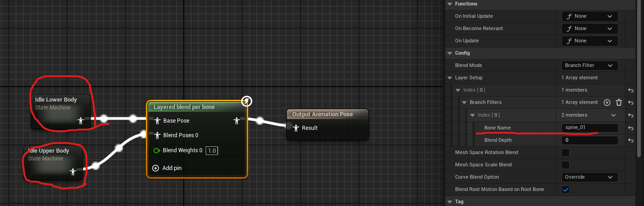Click the Blend Depth value field

tap(590, 140)
